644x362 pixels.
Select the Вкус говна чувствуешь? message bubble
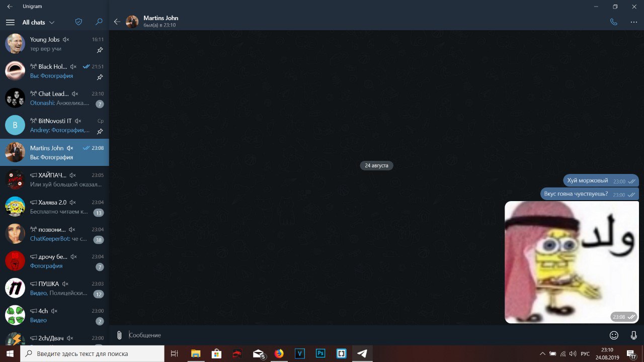590,194
